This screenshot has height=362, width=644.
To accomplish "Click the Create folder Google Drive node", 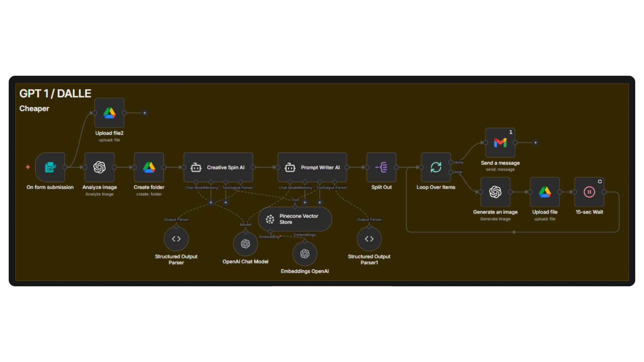I will (x=149, y=167).
